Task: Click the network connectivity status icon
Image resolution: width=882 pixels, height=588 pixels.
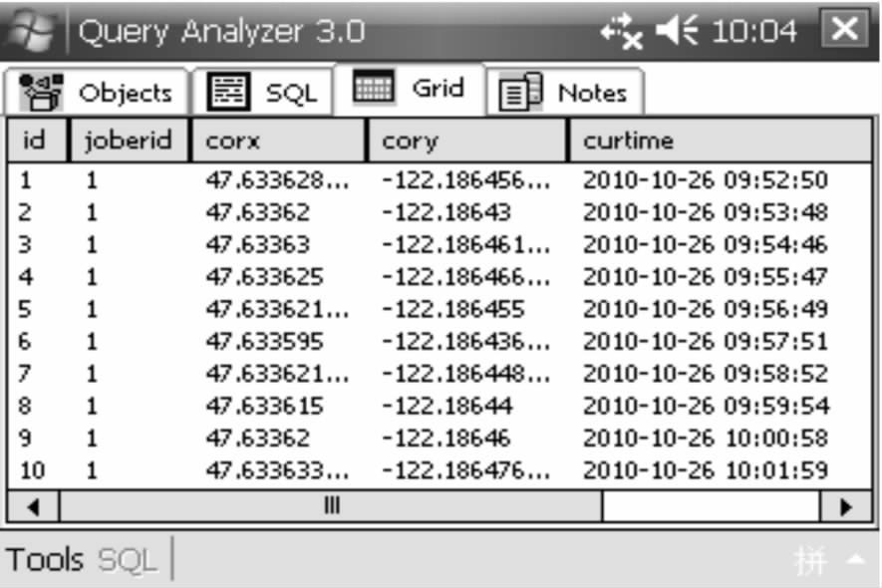Action: click(x=622, y=32)
